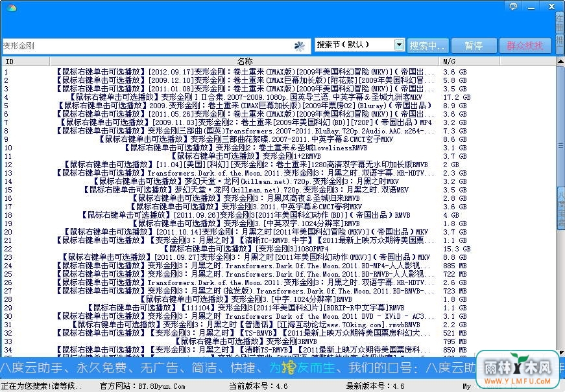Select row 10 变形金刚2 圣城lovelinessRMVB
Viewport: 565px width, 392px height.
point(279,148)
